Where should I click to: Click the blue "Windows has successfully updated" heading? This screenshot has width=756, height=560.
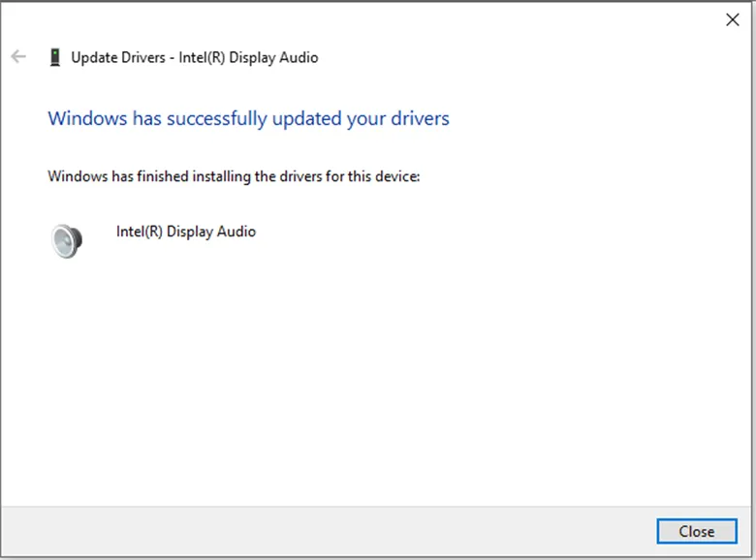(x=248, y=118)
